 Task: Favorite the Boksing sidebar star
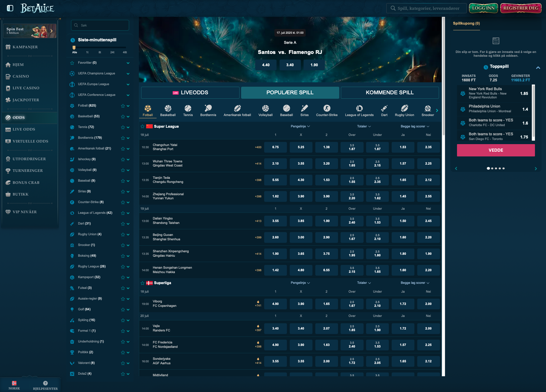click(x=123, y=256)
